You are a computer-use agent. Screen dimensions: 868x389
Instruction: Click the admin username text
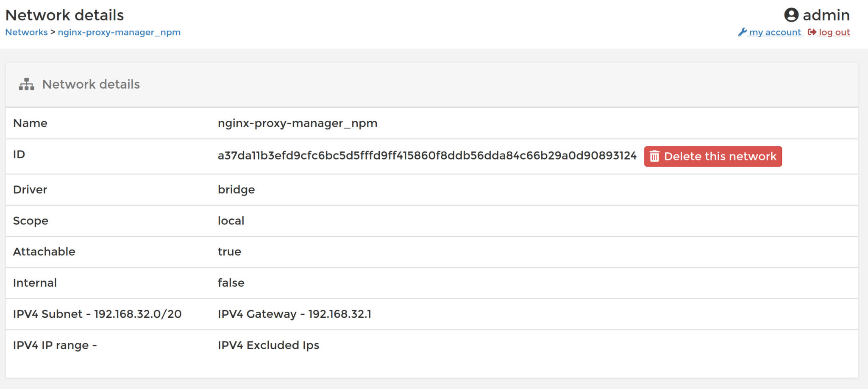[x=826, y=15]
